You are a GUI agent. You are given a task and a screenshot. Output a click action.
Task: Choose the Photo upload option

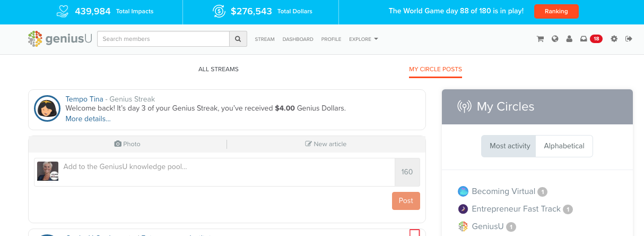pos(127,144)
